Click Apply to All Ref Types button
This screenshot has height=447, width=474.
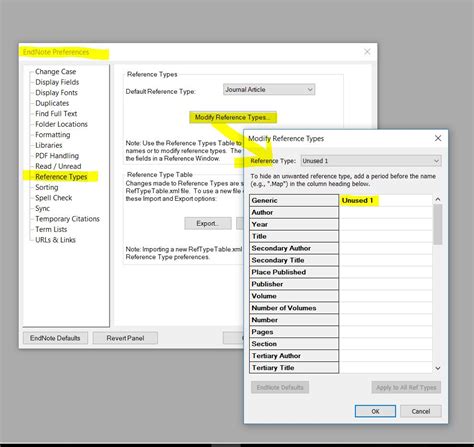[x=406, y=387]
